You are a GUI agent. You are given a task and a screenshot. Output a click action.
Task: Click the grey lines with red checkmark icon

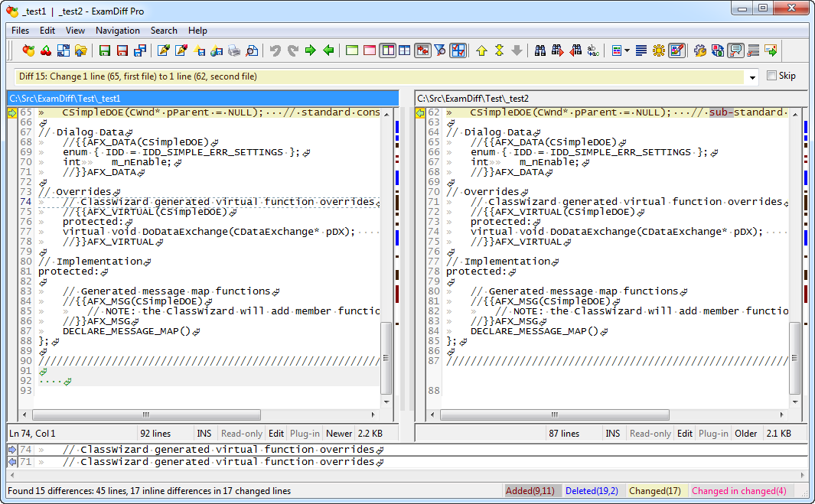tap(753, 50)
